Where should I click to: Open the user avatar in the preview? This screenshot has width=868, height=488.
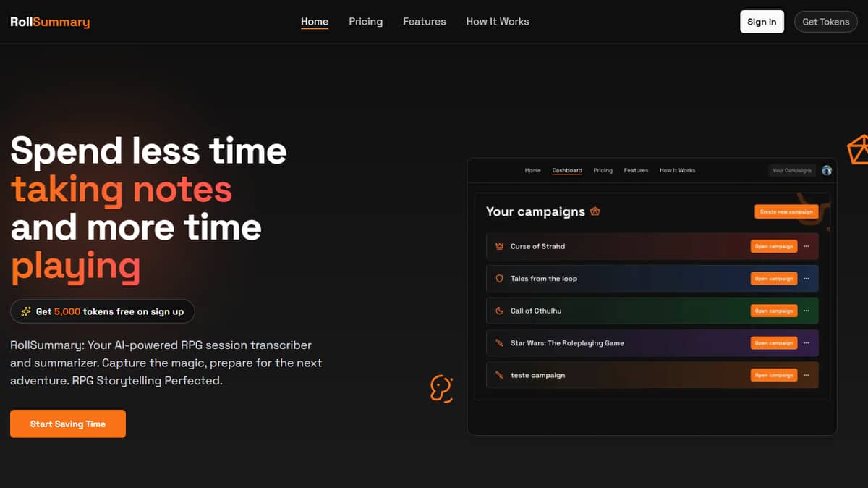click(827, 171)
